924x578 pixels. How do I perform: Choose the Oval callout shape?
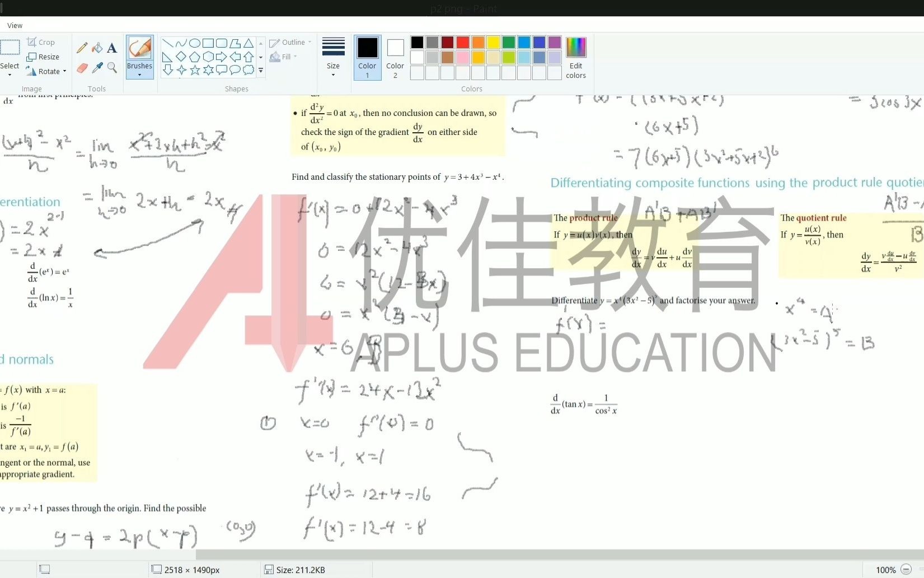(x=235, y=70)
